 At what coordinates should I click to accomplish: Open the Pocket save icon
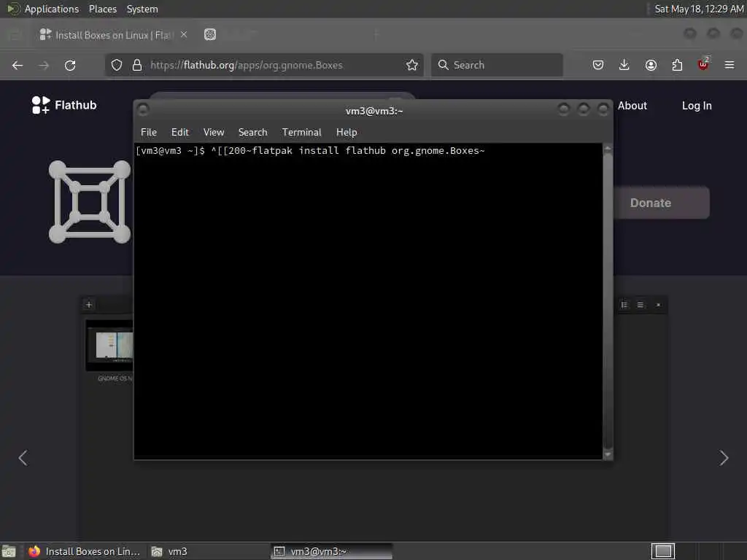598,65
